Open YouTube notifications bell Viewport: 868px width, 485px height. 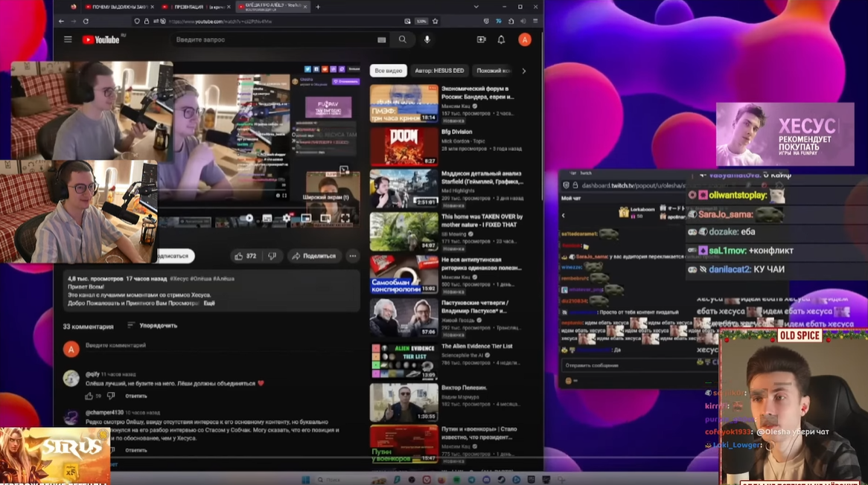click(501, 39)
